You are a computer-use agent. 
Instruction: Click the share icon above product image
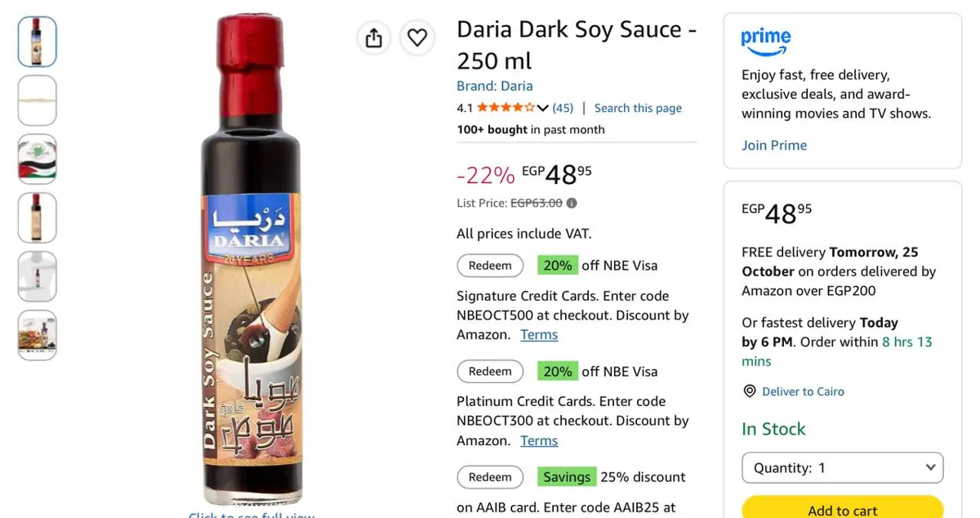[373, 38]
